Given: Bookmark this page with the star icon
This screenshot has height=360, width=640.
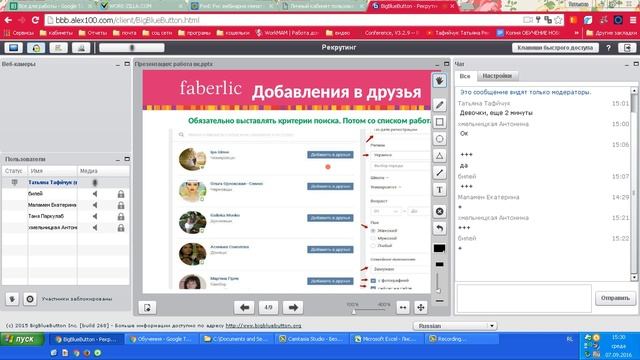Looking at the screenshot, I should tap(558, 20).
